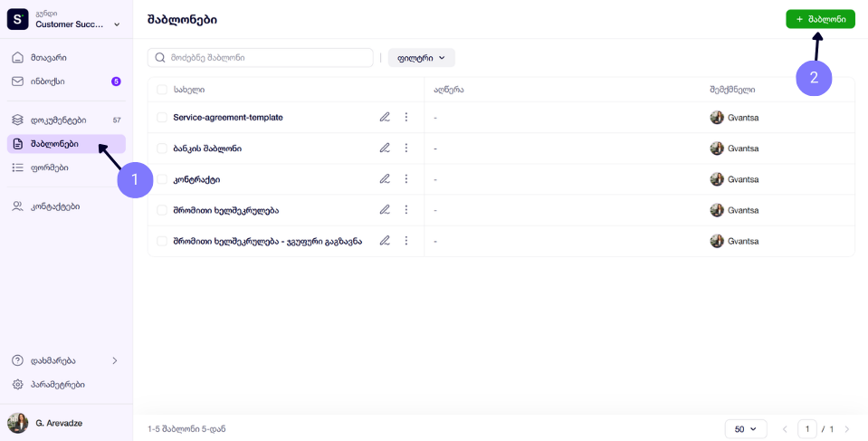Open more options for კონტრაქტი

click(406, 179)
